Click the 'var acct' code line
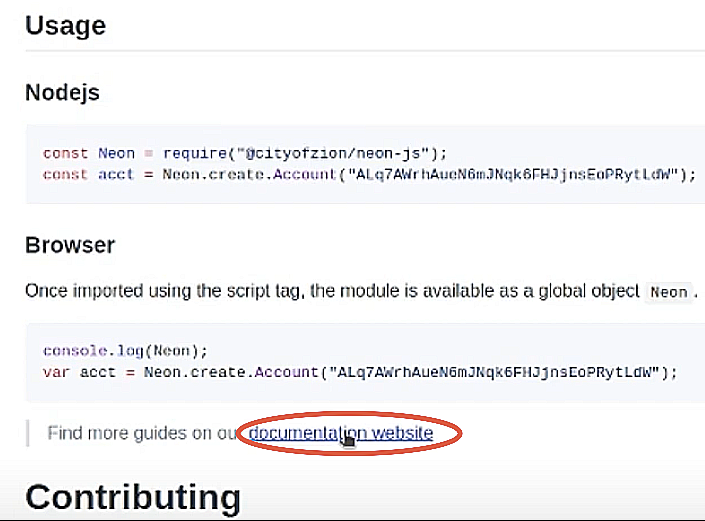 click(360, 372)
